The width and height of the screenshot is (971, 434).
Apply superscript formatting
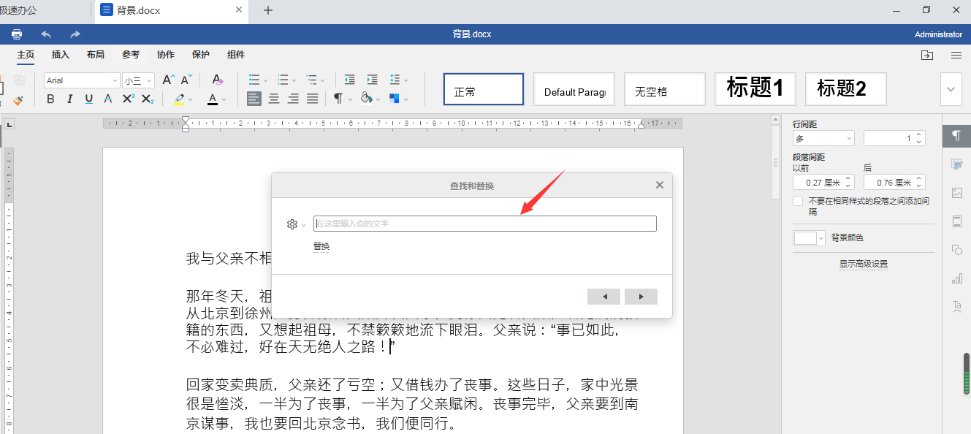[x=128, y=98]
